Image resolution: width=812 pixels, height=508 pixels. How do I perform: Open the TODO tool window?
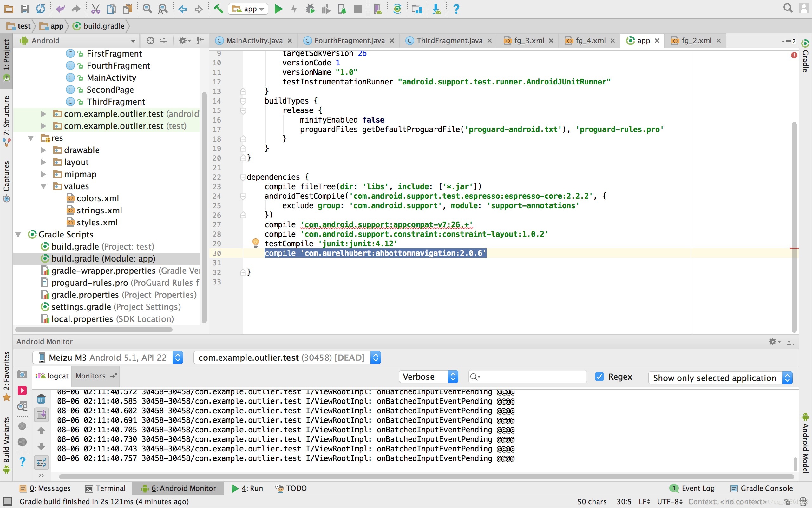click(x=291, y=488)
